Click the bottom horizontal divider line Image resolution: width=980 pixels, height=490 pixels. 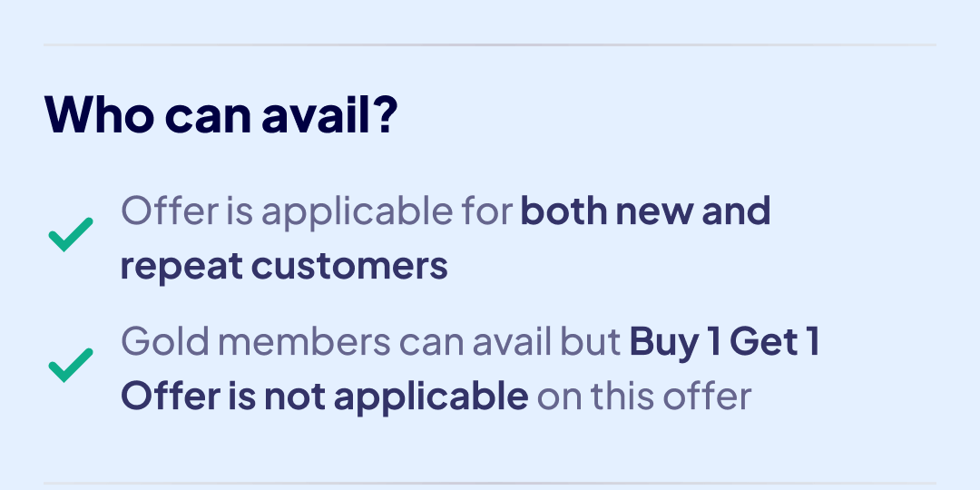click(x=490, y=483)
